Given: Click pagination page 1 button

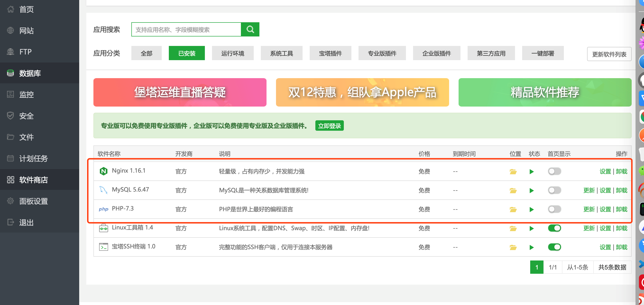Looking at the screenshot, I should point(537,267).
